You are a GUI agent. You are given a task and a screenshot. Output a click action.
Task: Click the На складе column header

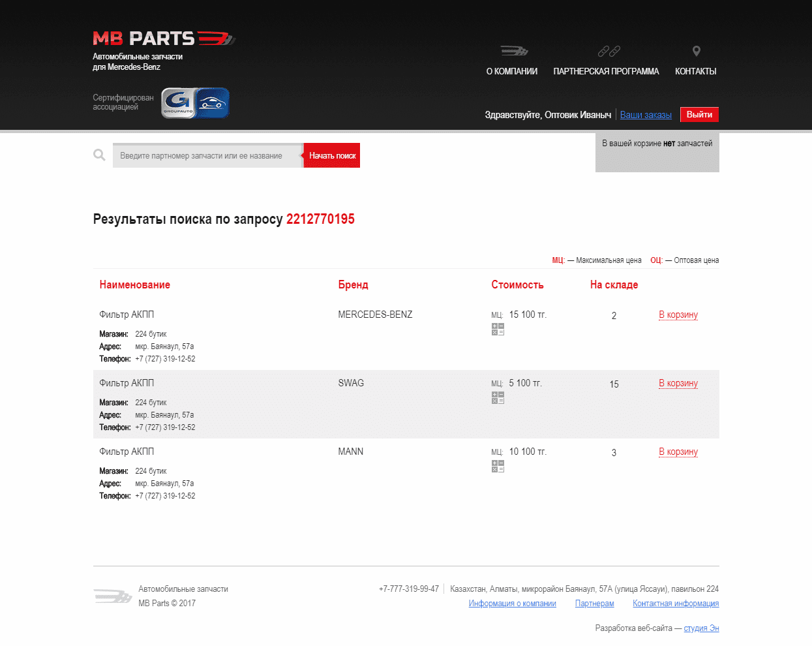tap(614, 285)
